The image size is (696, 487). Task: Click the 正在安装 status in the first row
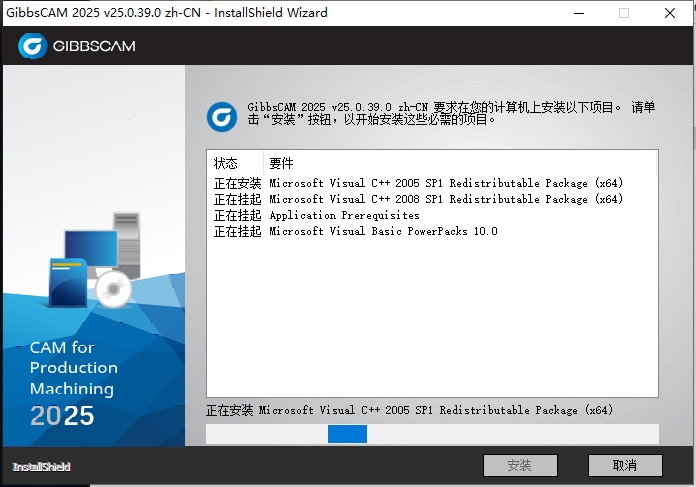(237, 184)
